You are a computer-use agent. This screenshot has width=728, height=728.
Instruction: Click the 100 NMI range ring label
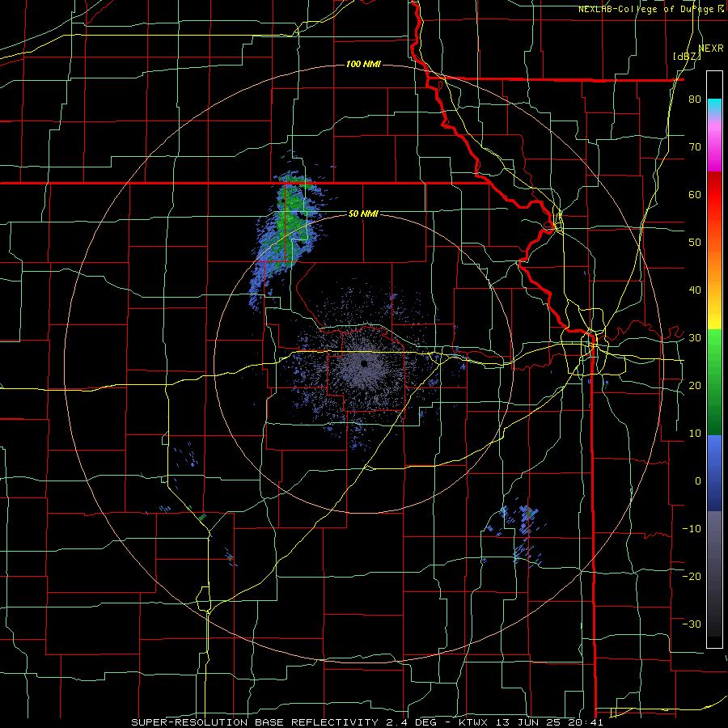(363, 64)
